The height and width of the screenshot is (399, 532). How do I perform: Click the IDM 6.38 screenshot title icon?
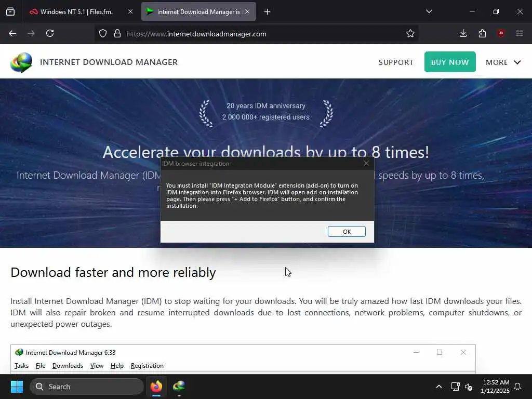pos(19,353)
